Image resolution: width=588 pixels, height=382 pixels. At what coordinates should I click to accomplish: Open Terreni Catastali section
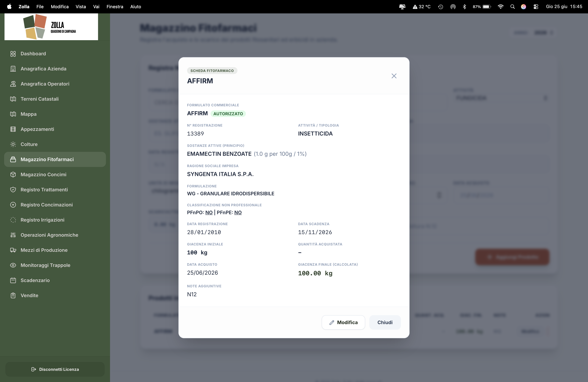(x=55, y=99)
